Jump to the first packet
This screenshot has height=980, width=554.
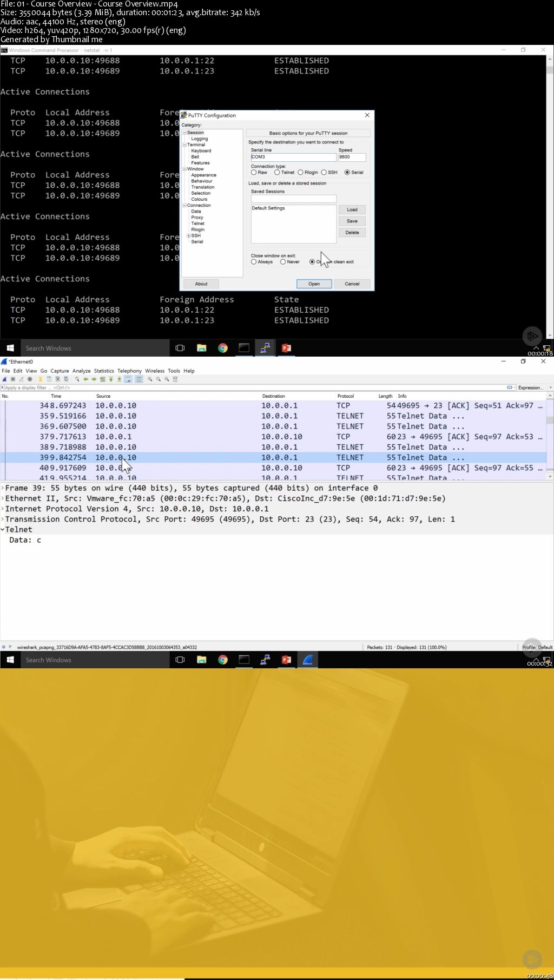pos(111,379)
